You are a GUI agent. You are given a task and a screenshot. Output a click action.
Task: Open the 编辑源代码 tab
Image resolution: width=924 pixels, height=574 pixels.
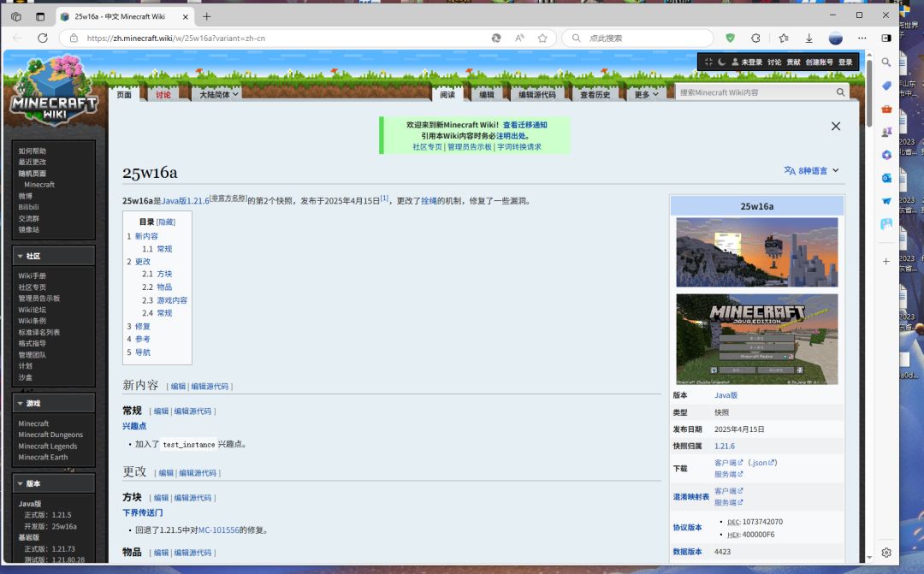click(536, 94)
